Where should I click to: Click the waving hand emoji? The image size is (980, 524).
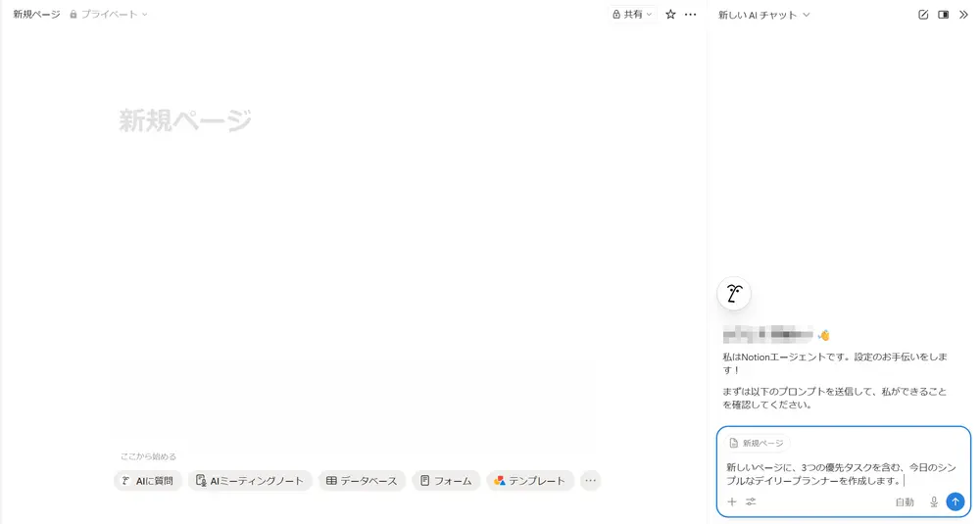[824, 335]
